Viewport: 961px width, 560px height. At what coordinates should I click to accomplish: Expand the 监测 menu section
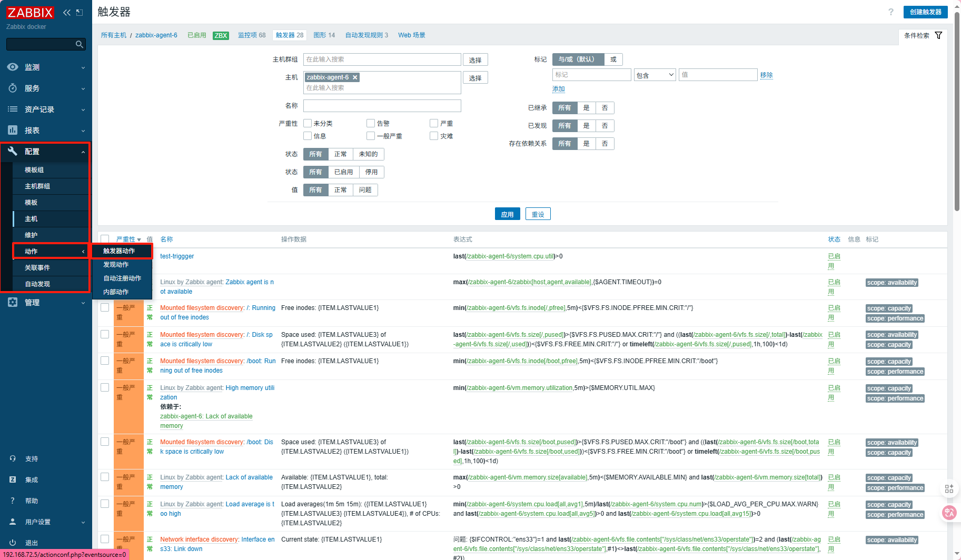tap(83, 67)
